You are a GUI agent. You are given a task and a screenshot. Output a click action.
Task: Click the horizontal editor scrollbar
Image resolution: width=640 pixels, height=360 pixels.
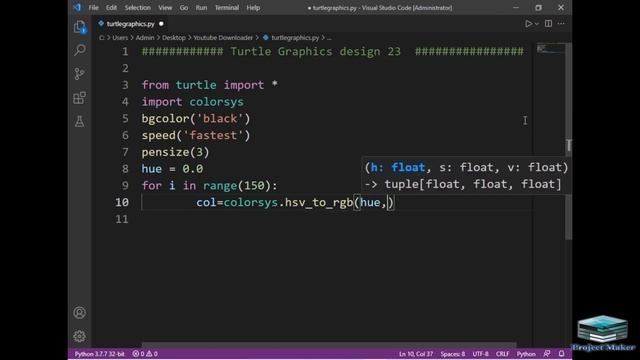329,345
